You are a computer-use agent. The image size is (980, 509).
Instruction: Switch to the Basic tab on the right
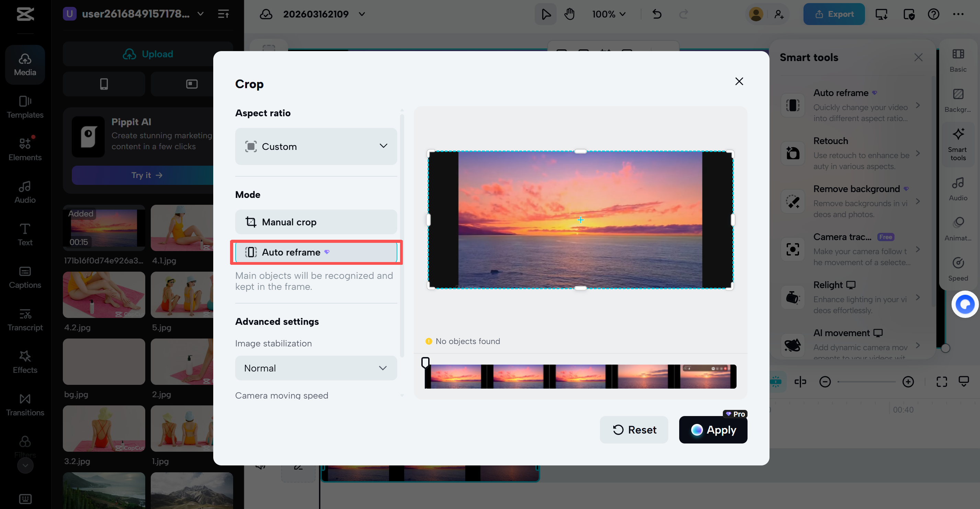[958, 61]
